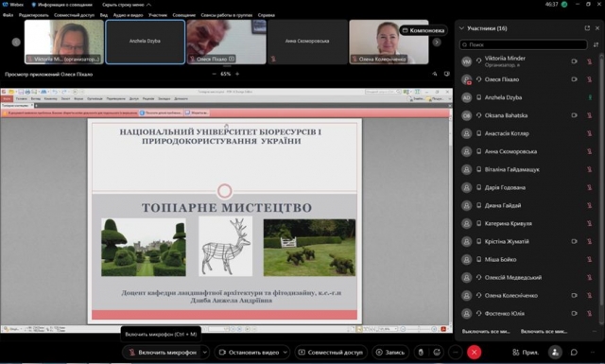
Task: Open microphone options dropdown arrow
Action: [205, 352]
